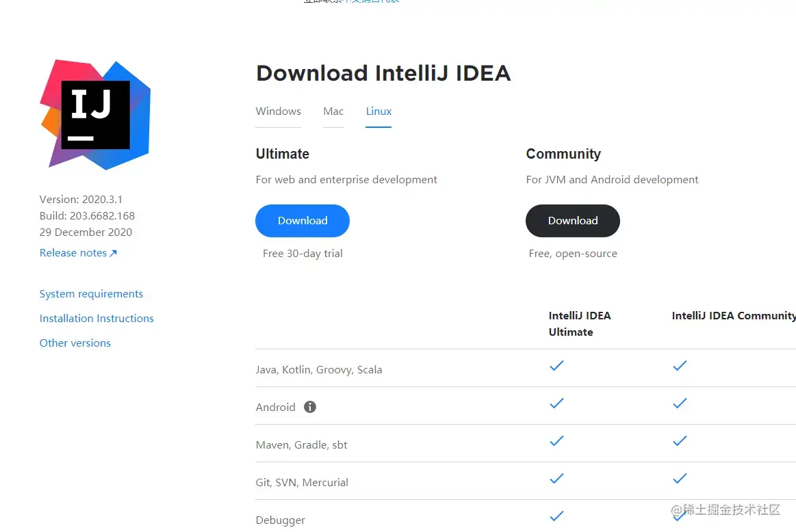This screenshot has height=532, width=796.
Task: Click the 29 December 2020 date
Action: click(x=86, y=232)
